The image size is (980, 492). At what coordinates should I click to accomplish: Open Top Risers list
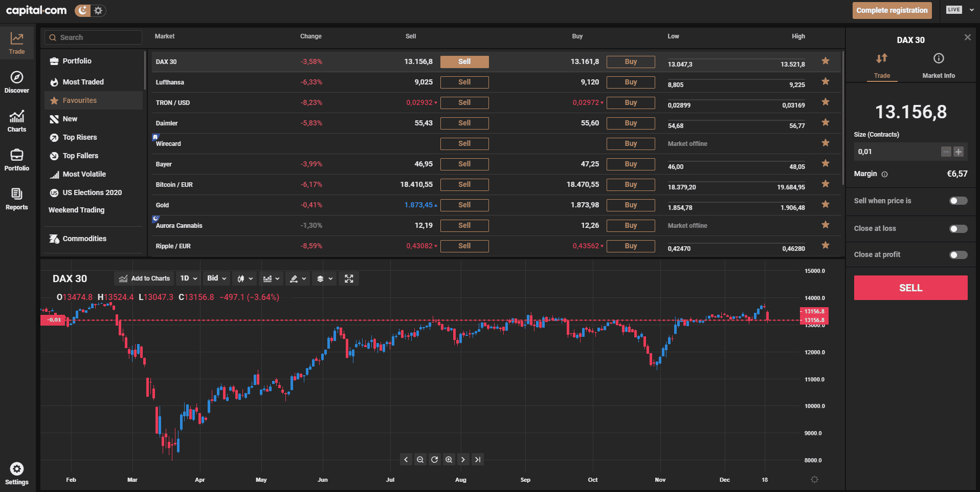(x=80, y=137)
